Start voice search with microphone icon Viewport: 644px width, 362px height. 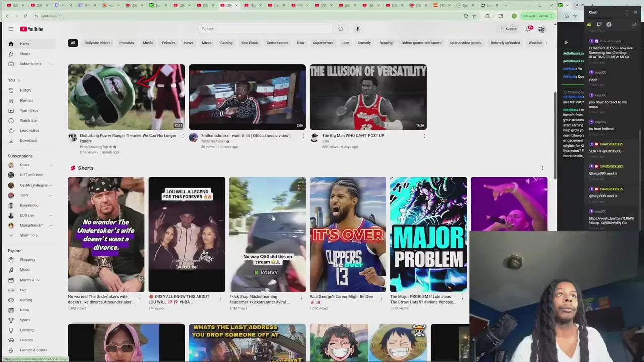[x=358, y=29]
